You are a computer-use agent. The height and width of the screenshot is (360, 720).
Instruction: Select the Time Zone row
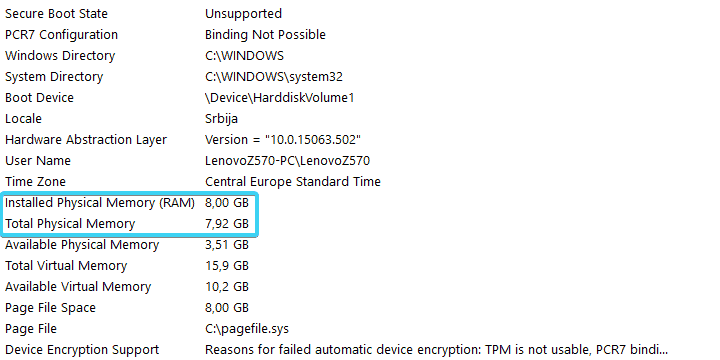pyautogui.click(x=360, y=182)
